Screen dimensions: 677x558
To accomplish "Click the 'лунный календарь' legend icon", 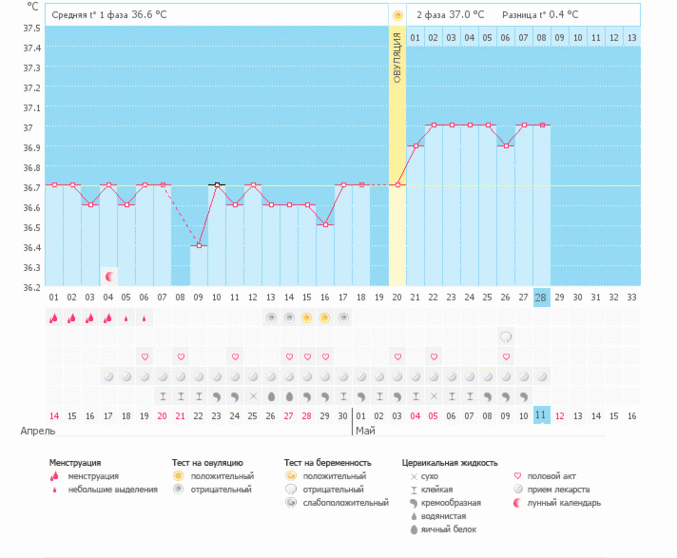I will 517,502.
